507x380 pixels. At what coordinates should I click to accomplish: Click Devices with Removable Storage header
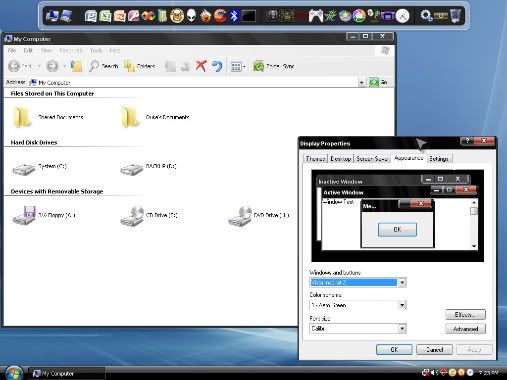pos(57,191)
